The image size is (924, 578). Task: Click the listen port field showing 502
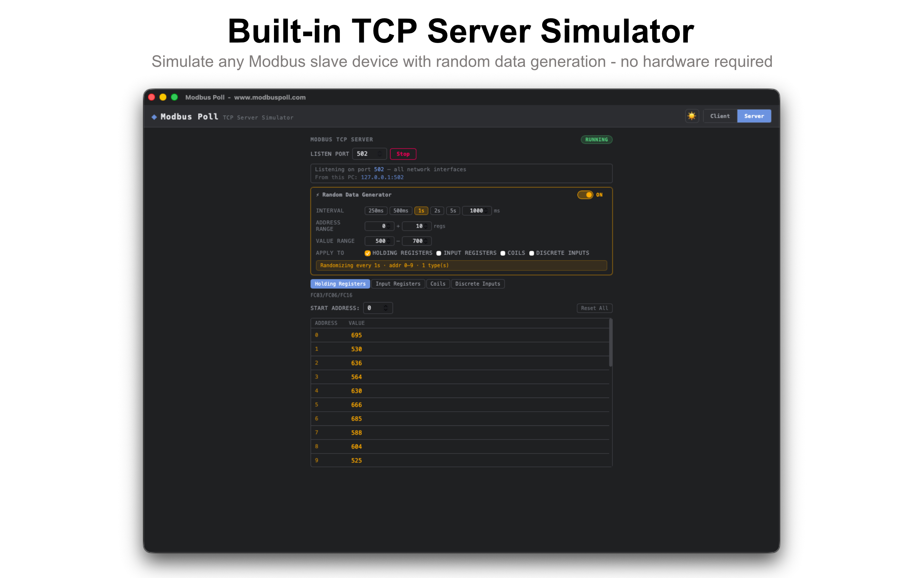369,154
